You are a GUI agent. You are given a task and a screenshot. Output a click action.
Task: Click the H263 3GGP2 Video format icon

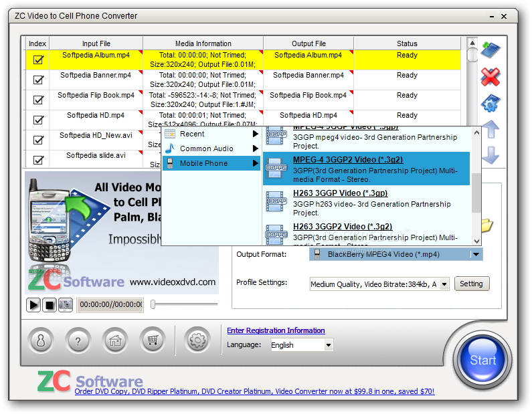pyautogui.click(x=276, y=235)
